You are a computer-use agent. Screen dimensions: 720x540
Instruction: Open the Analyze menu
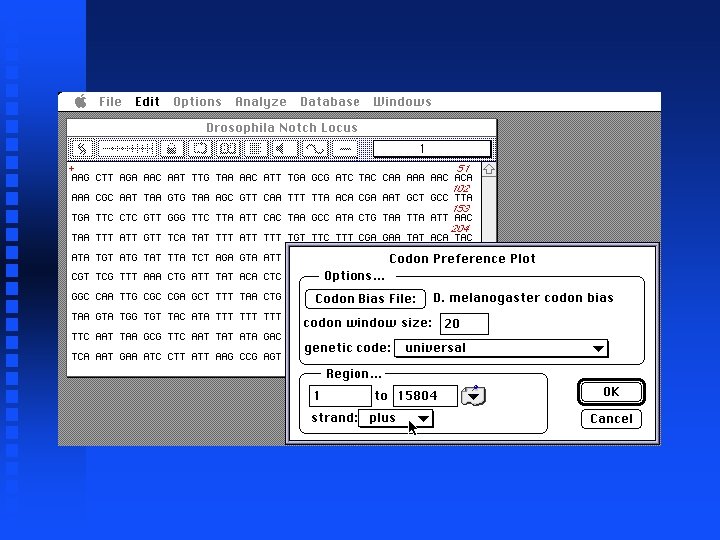tap(261, 101)
